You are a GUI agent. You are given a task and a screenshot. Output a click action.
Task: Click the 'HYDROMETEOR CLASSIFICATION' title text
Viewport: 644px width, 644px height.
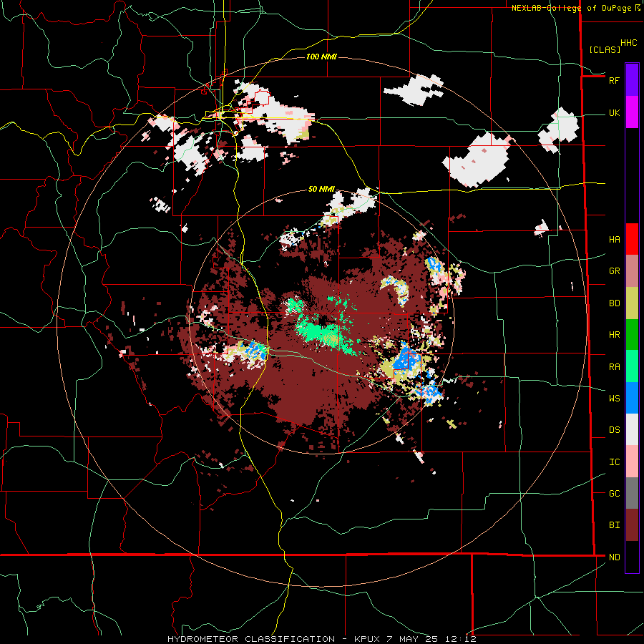pyautogui.click(x=251, y=639)
